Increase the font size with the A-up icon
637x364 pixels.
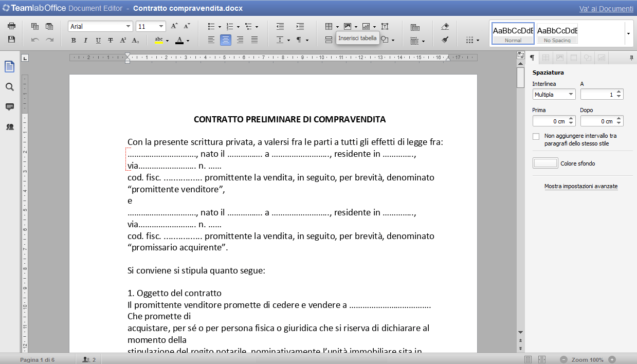174,26
